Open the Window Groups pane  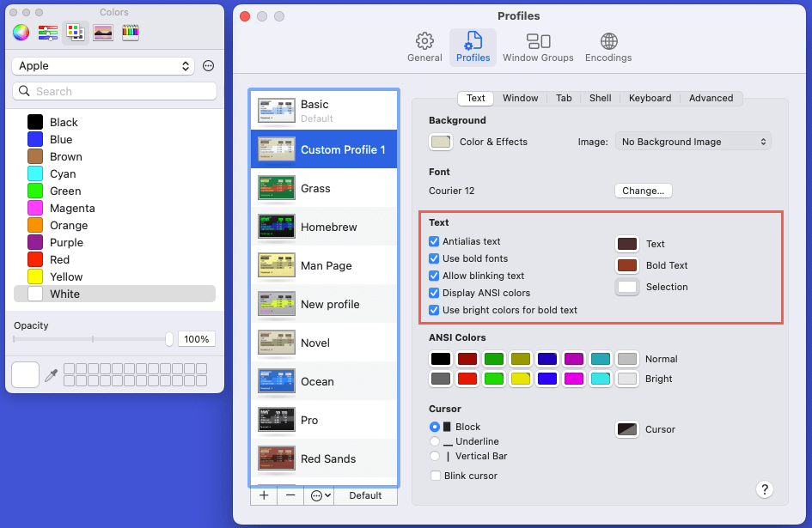[538, 47]
